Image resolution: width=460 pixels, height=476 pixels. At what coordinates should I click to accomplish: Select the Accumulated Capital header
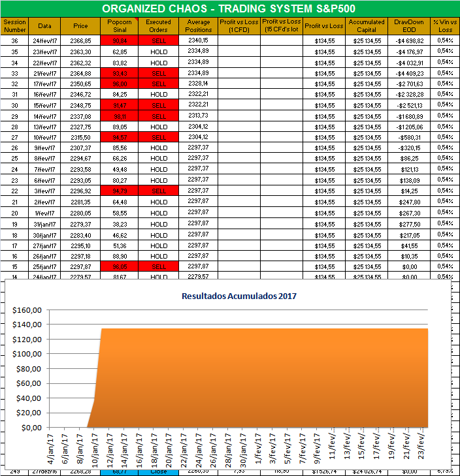point(367,26)
